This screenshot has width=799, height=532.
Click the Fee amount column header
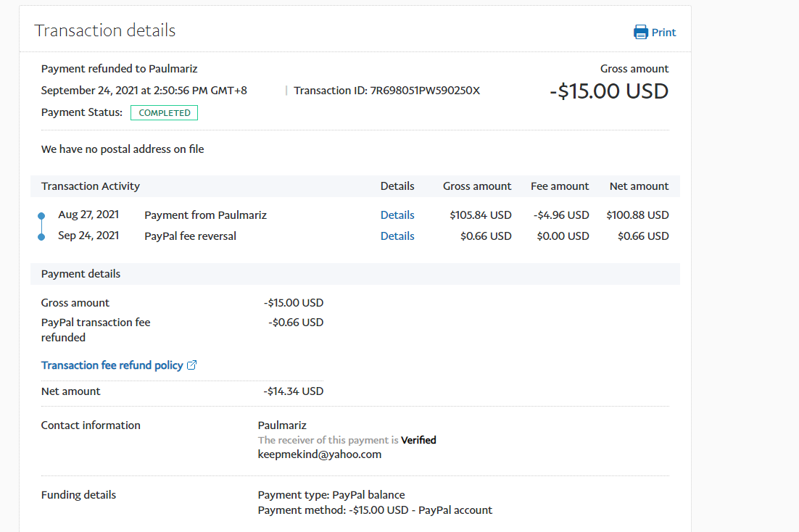coord(560,186)
